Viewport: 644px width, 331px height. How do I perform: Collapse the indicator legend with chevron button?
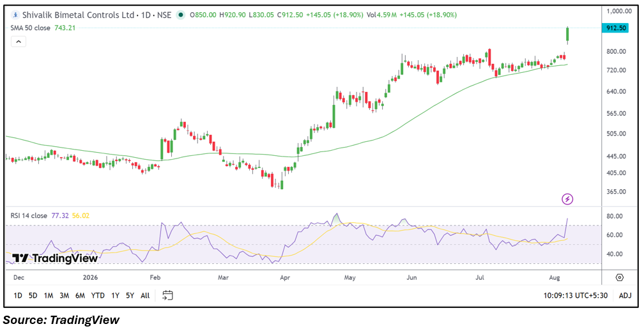pos(19,42)
